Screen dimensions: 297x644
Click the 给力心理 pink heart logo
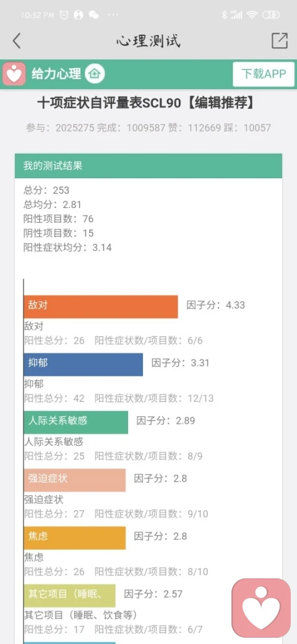14,74
